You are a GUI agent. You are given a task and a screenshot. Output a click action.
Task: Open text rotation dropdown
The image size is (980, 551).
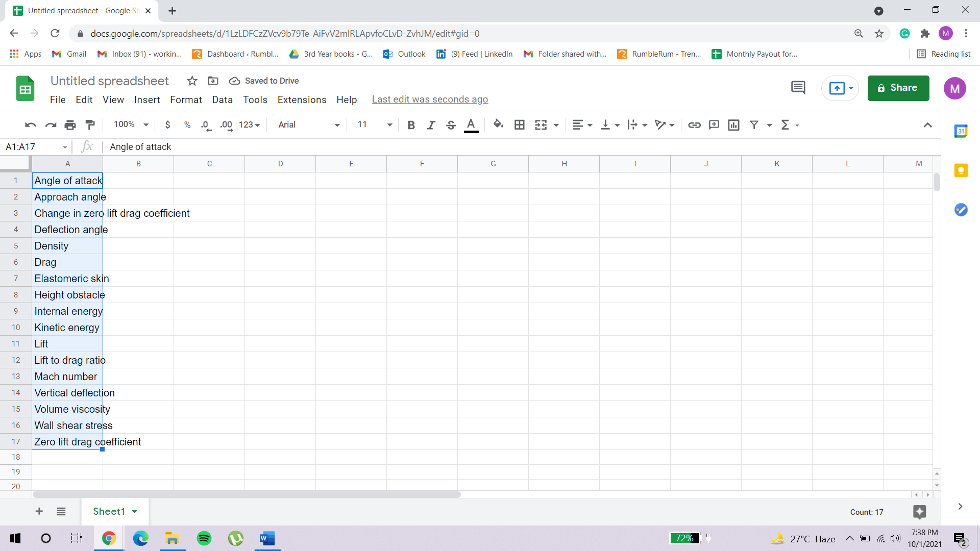point(665,125)
